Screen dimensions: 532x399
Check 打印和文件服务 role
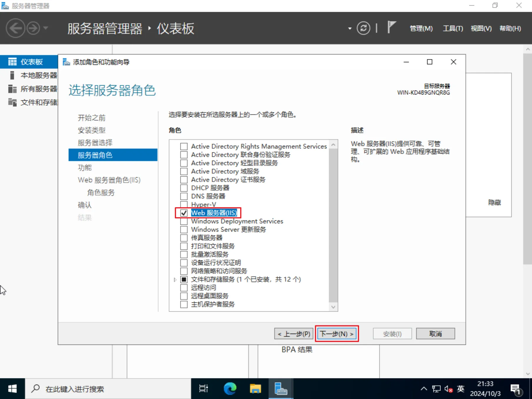click(x=184, y=246)
